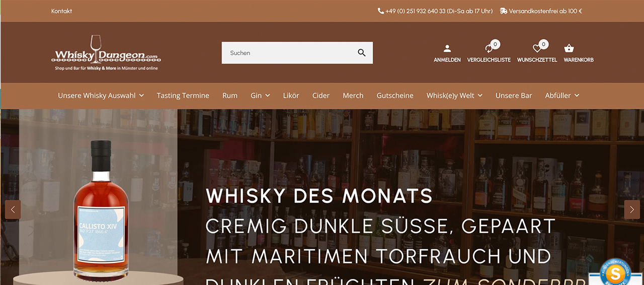
Task: Open the Rum category
Action: (x=230, y=96)
